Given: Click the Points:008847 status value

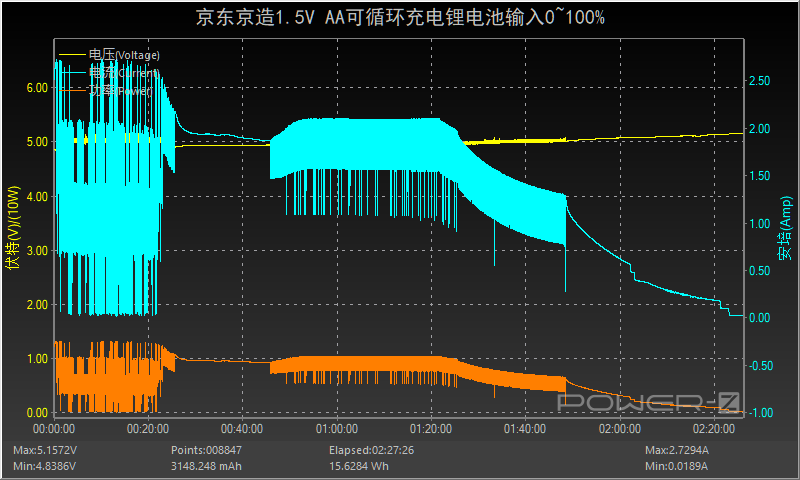Looking at the screenshot, I should click(206, 450).
